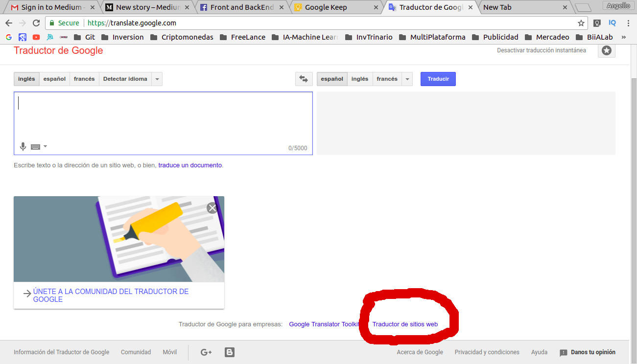The image size is (637, 364).
Task: Click the browser back arrow
Action: pos(9,23)
